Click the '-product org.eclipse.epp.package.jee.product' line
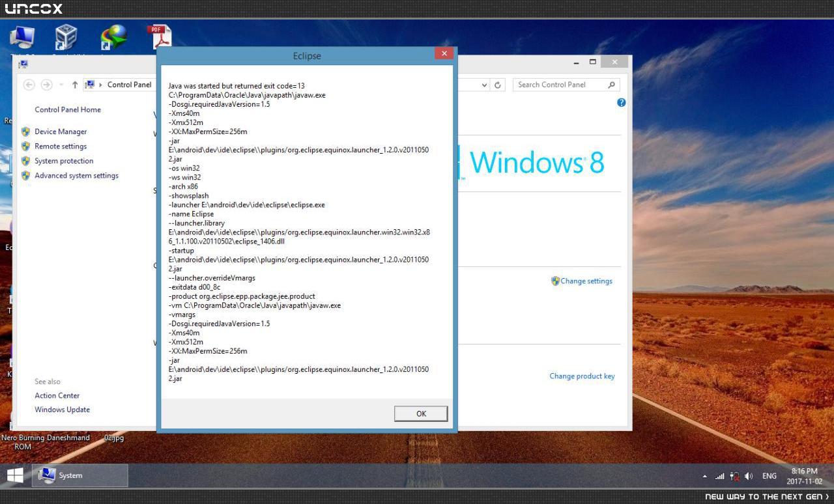 click(x=242, y=296)
